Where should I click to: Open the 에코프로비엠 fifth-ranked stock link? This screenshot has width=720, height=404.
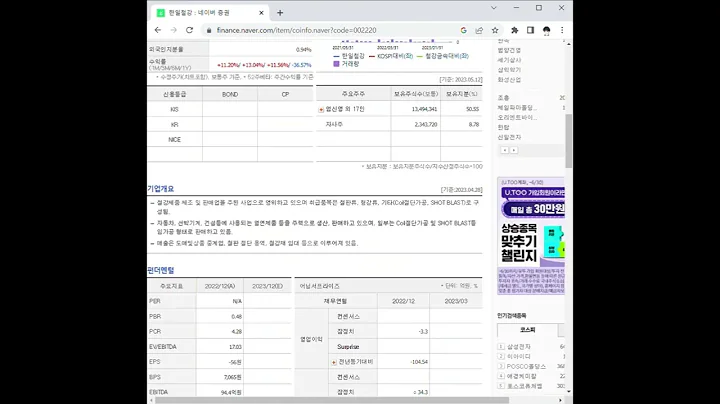tap(524, 386)
